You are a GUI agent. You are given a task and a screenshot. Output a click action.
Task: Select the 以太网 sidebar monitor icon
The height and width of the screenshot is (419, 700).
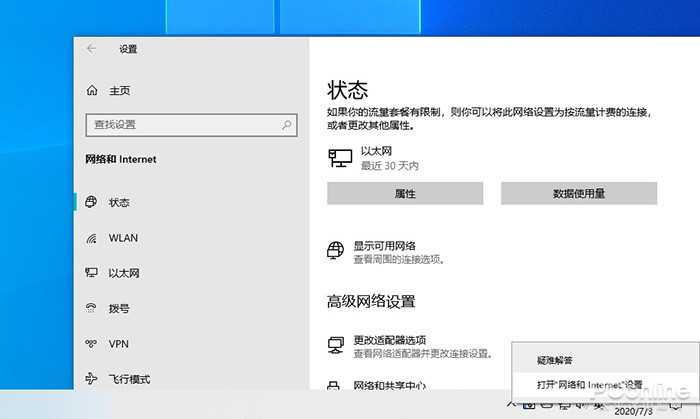[x=91, y=273]
